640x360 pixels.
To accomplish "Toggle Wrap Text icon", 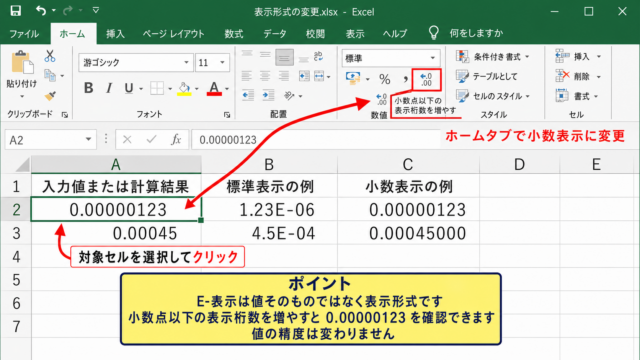I will [x=319, y=56].
